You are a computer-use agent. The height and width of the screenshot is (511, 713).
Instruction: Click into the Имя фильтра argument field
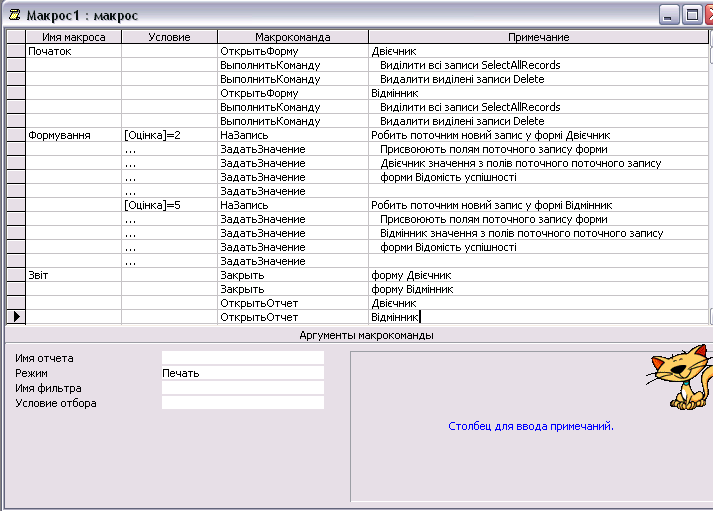243,388
